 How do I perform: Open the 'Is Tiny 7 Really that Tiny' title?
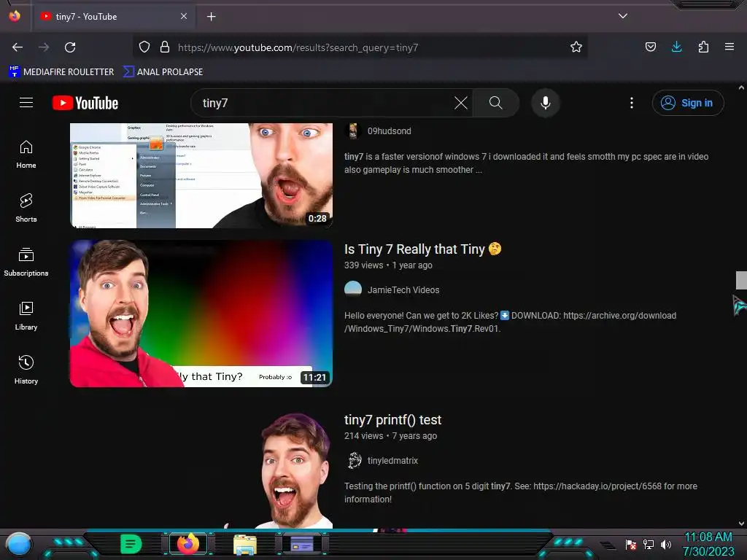tap(422, 249)
